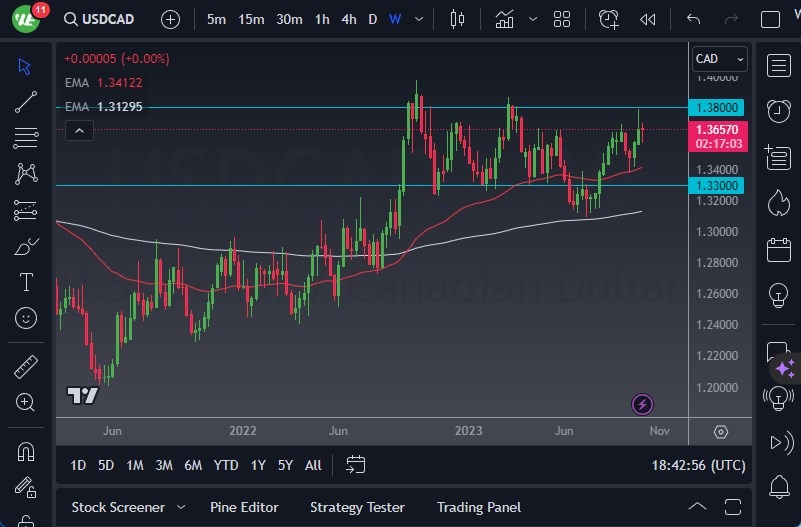Expand the Stock Screener dropdown arrow

coord(181,508)
